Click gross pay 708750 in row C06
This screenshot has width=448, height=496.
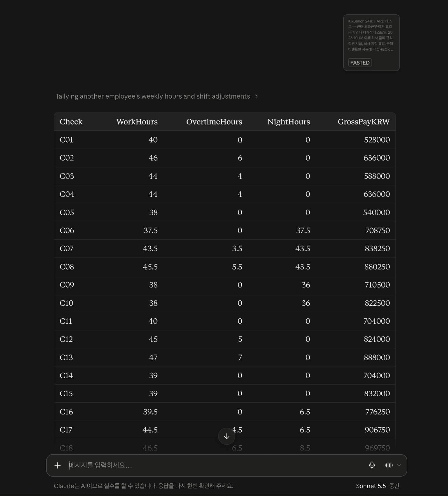(x=377, y=230)
